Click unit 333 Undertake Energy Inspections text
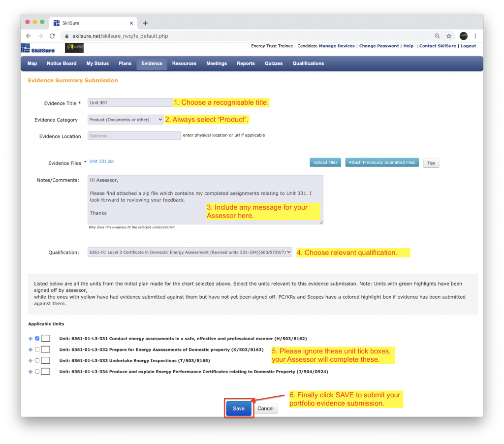The width and height of the screenshot is (504, 444). (x=134, y=361)
